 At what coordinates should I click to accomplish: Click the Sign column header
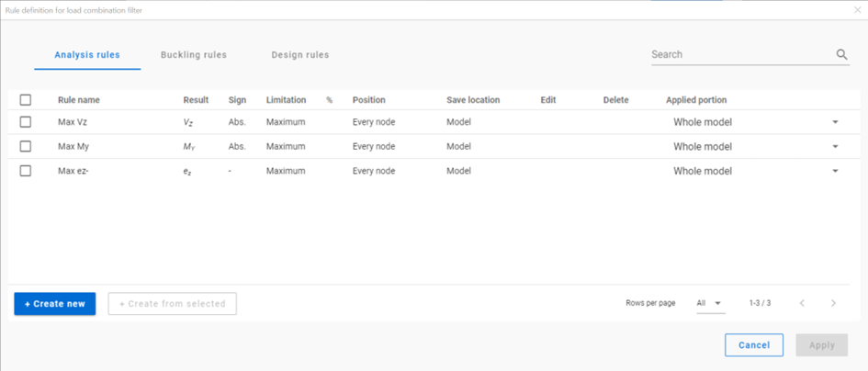[238, 100]
